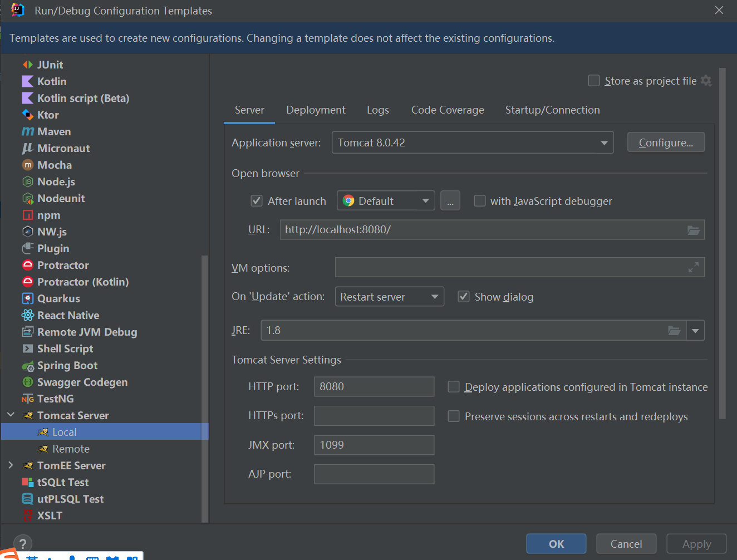Click the AJP port field
The image size is (737, 560).
374,474
